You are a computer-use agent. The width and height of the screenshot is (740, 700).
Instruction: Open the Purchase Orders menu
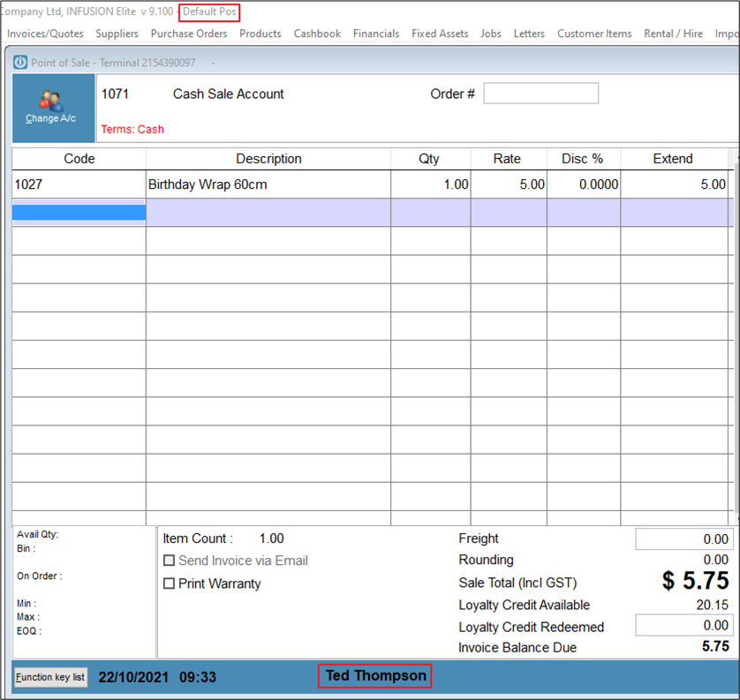(x=189, y=34)
